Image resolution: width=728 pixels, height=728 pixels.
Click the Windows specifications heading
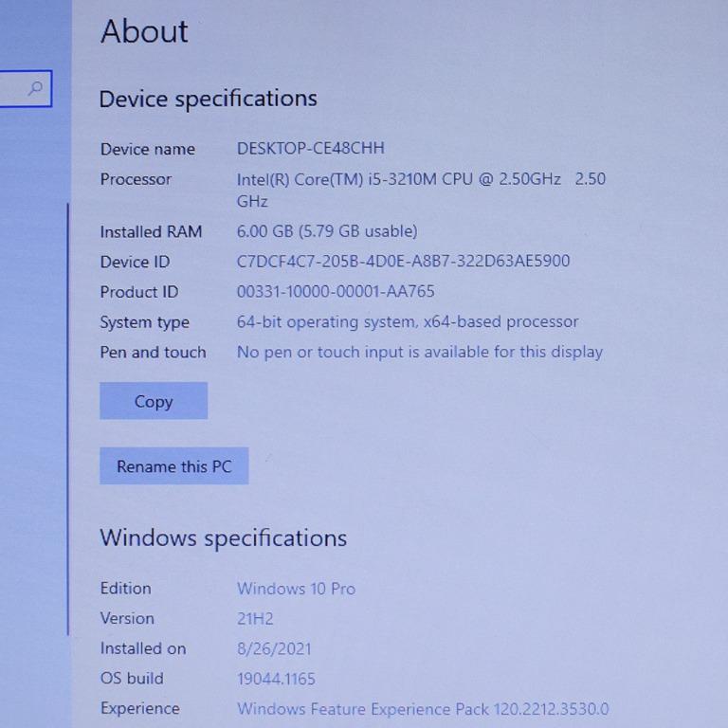click(223, 538)
